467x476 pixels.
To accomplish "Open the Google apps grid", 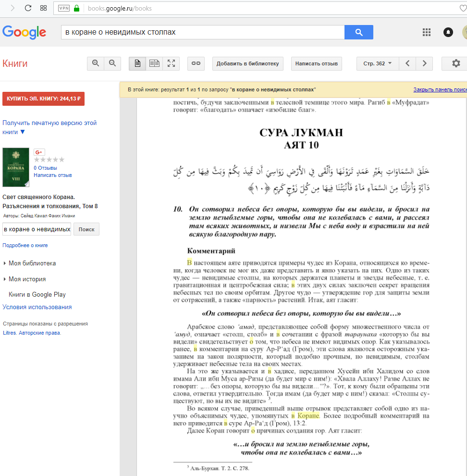I will (427, 32).
